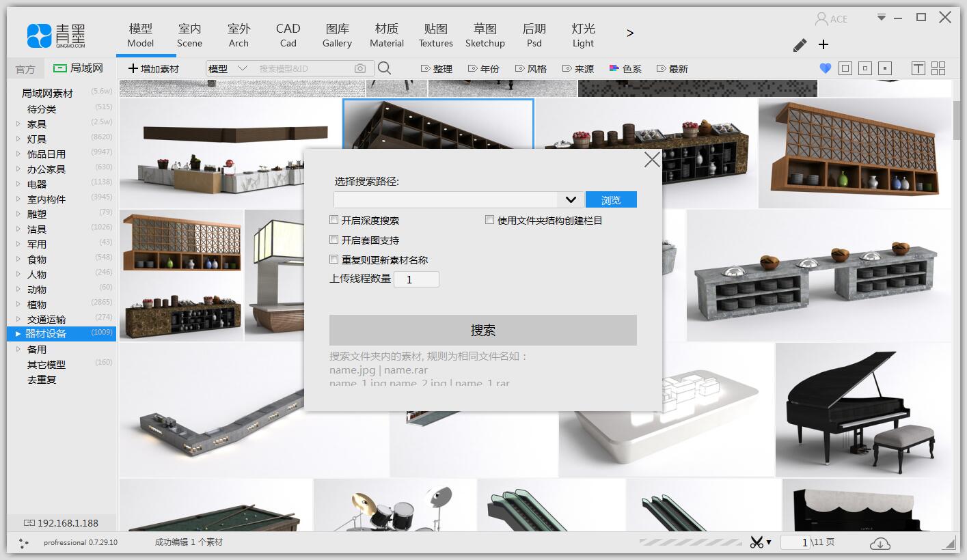The width and height of the screenshot is (967, 560).
Task: Click the page number field in status bar
Action: point(796,542)
